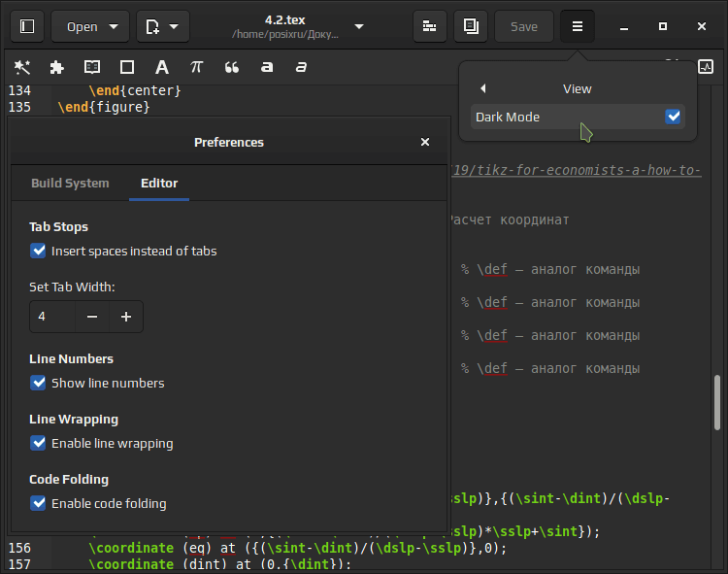Decrease tab width with minus button
This screenshot has height=574, width=728.
point(92,317)
